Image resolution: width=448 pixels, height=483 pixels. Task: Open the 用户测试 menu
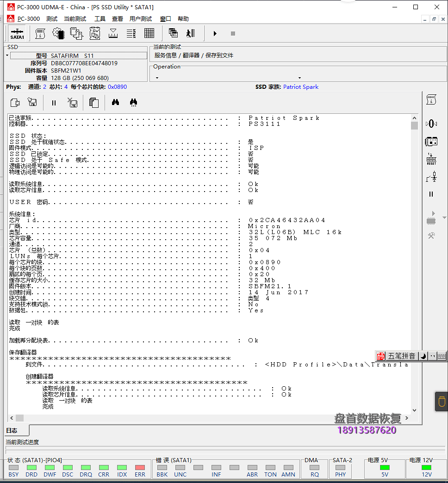tap(141, 19)
